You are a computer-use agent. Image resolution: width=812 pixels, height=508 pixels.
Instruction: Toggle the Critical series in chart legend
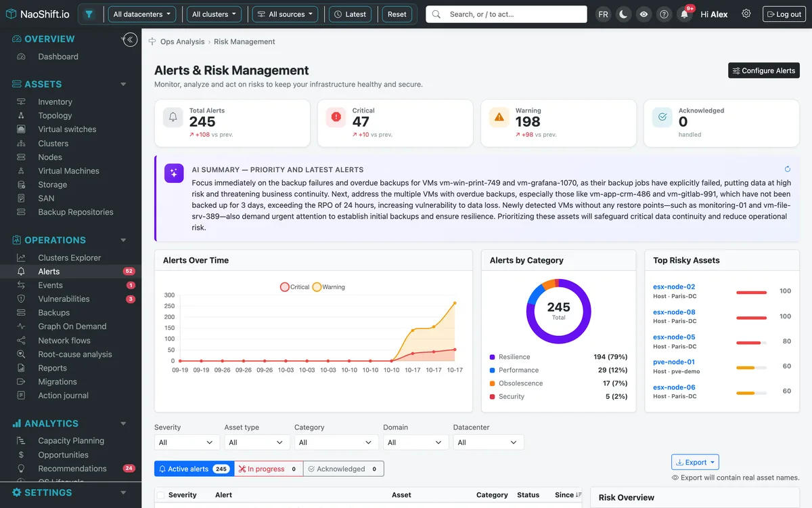(294, 287)
